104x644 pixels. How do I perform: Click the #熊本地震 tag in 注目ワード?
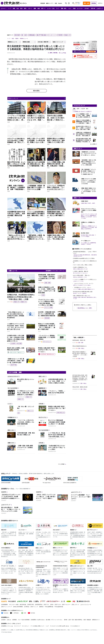pyautogui.click(x=17, y=35)
